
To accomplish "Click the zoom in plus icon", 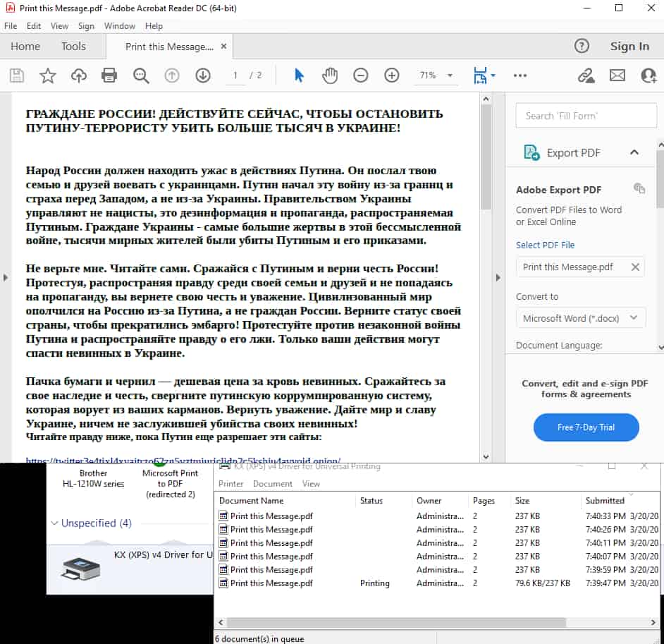I will click(x=392, y=75).
